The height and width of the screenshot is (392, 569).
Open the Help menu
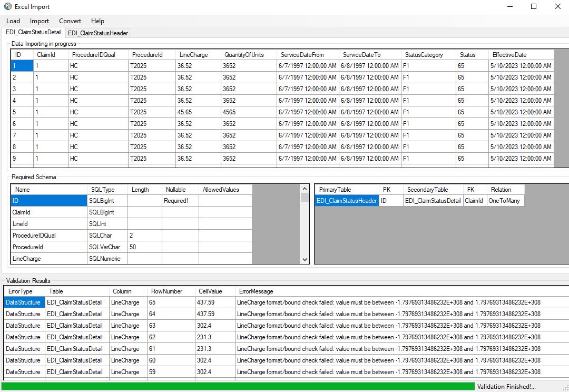click(x=97, y=21)
